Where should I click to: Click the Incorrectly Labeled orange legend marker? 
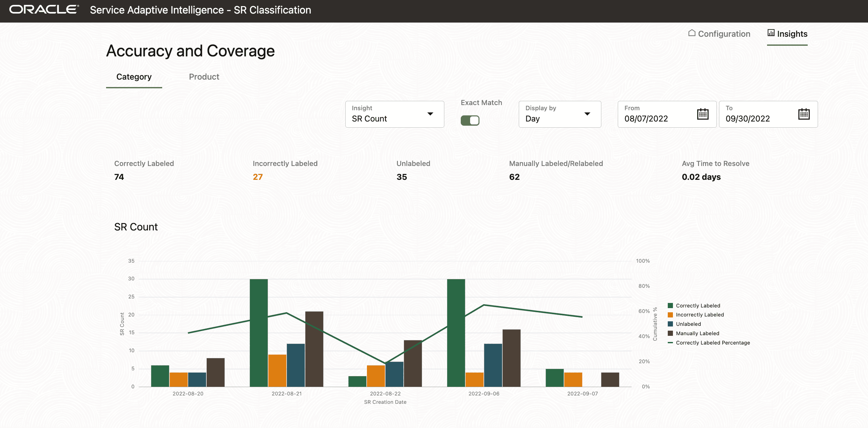670,315
